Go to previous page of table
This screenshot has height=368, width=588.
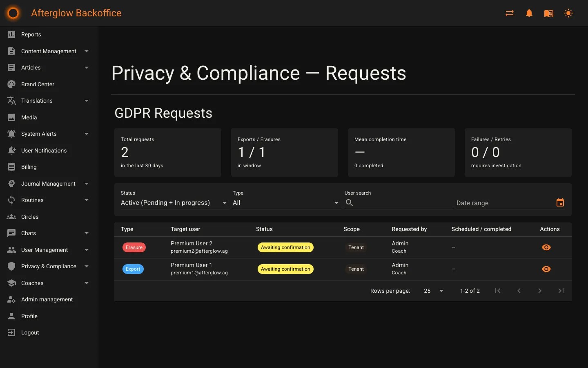pos(519,291)
